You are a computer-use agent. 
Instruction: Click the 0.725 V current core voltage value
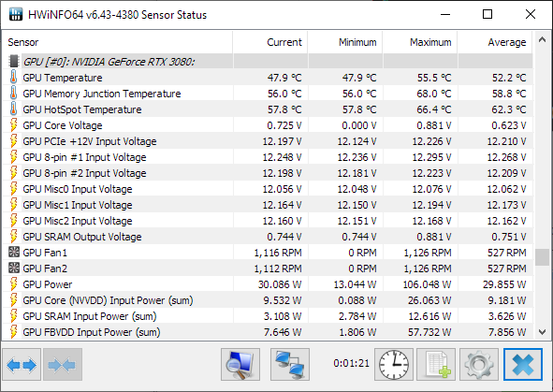284,125
